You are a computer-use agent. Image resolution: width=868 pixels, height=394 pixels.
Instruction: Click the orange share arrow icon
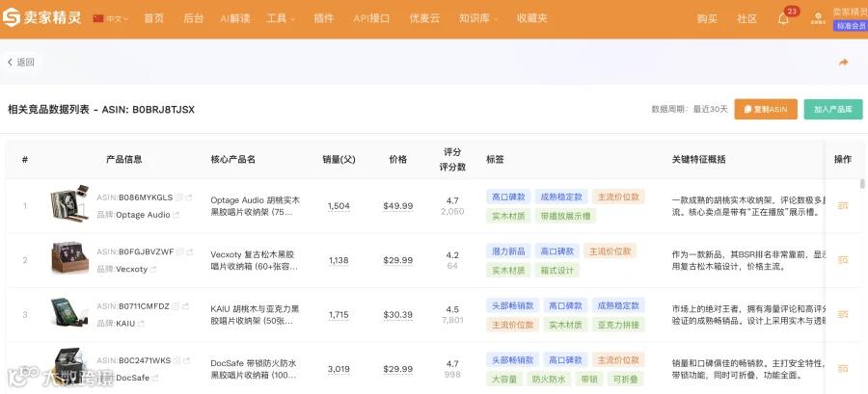point(843,63)
